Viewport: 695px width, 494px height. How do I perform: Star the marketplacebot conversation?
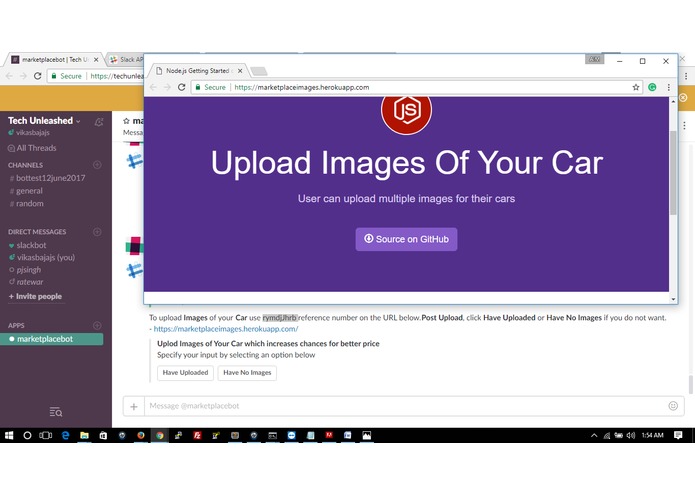(126, 121)
